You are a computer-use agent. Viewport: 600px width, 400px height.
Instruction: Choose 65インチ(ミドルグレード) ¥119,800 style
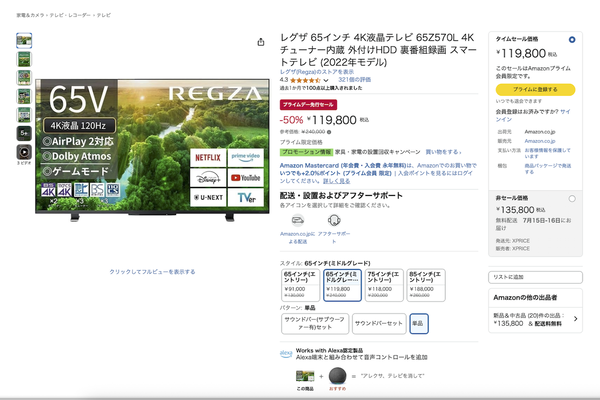click(x=342, y=285)
